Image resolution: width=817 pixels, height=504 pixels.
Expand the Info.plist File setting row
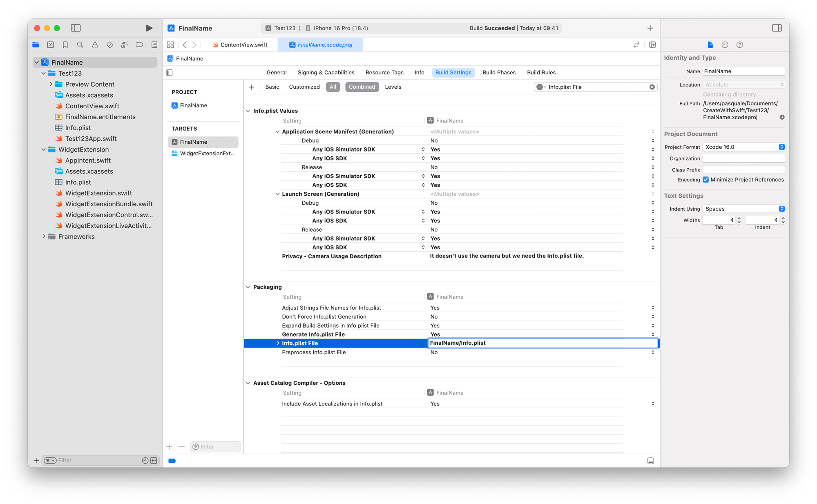point(278,343)
